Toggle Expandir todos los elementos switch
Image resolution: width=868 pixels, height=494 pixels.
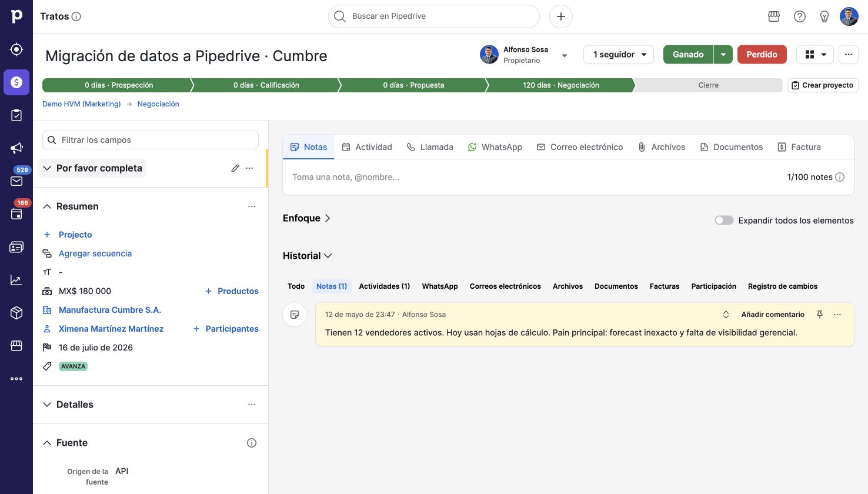tap(724, 221)
